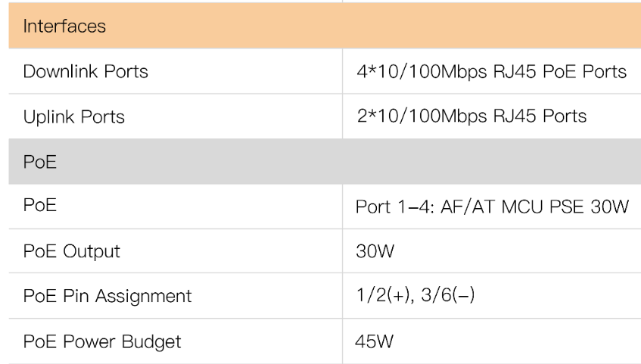
Task: Select the PoE Output row label
Action: pos(71,251)
